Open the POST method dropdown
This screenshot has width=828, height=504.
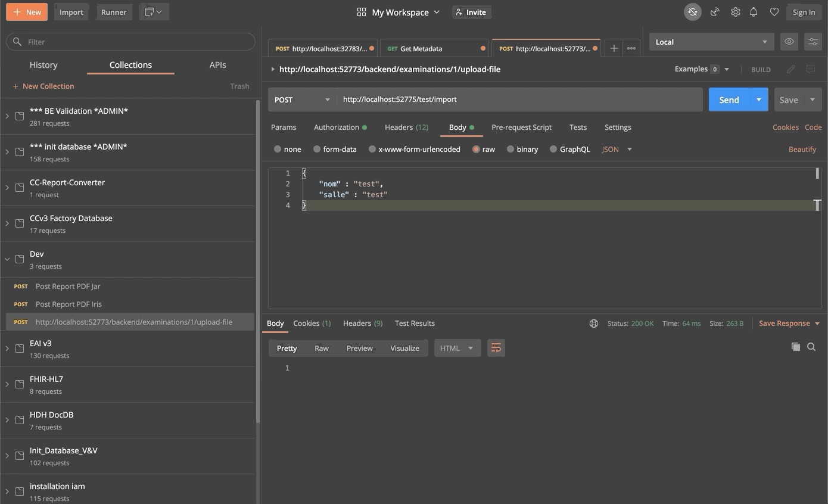pyautogui.click(x=301, y=99)
